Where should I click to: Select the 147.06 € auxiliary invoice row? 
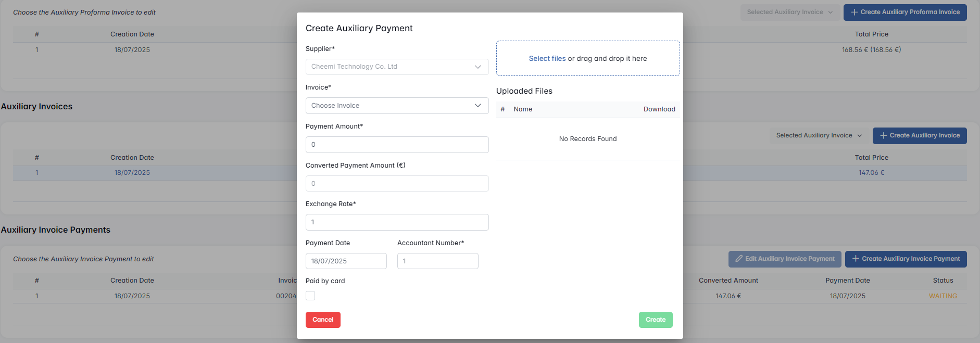pyautogui.click(x=871, y=173)
